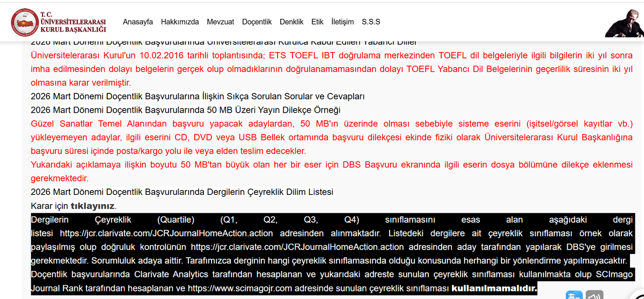Open the translate icon at page bottom

574,296
